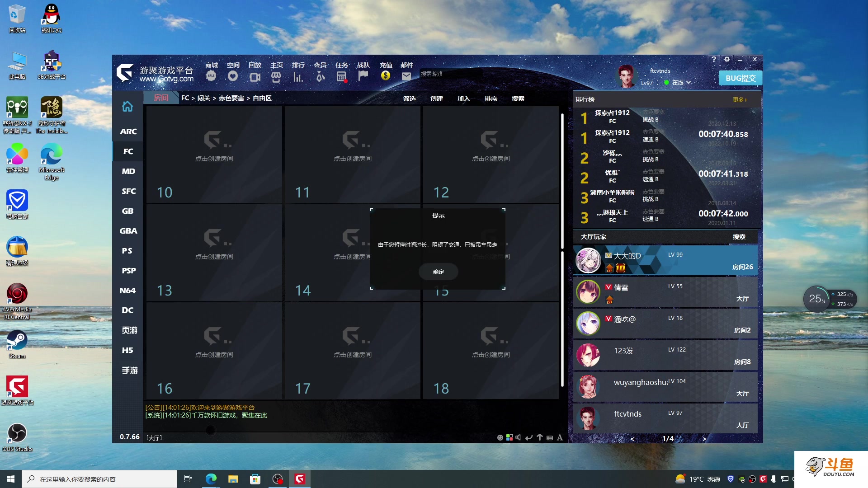
Task: Confirm the dialog with 确定
Action: pyautogui.click(x=438, y=272)
